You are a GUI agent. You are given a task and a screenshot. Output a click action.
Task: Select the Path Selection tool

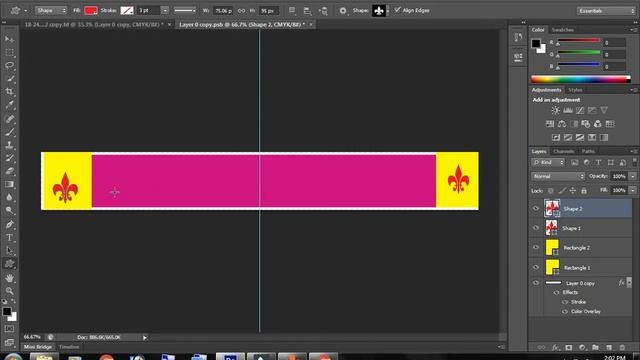[x=9, y=251]
